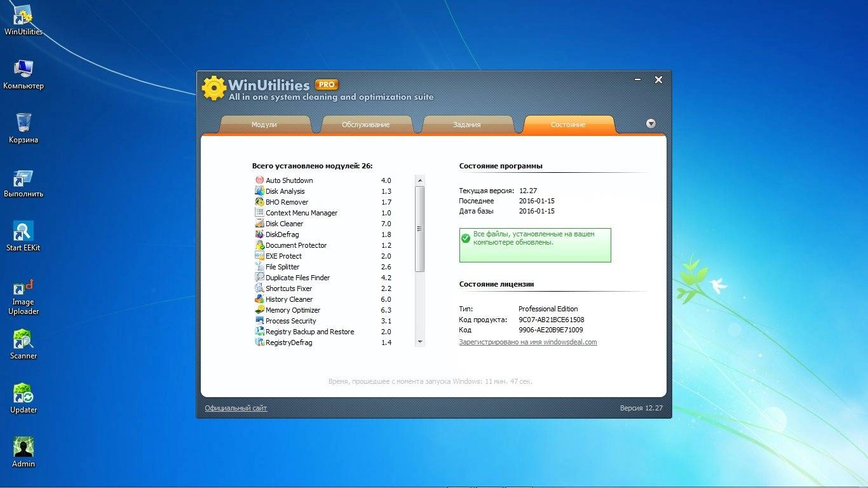This screenshot has height=488, width=868.
Task: Select the Состояние tab
Action: click(568, 125)
